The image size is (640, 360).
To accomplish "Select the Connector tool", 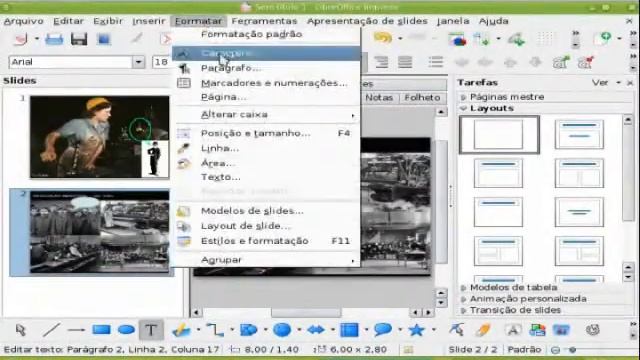I will pyautogui.click(x=215, y=330).
